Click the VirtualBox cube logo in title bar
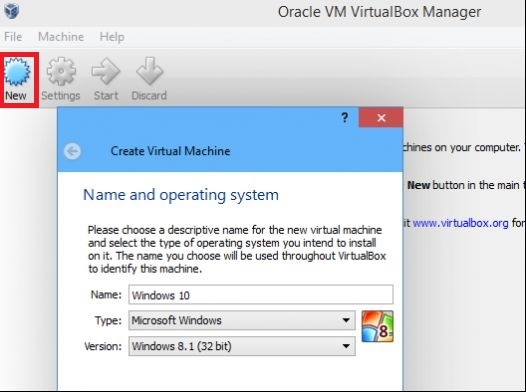526x392 pixels. click(12, 11)
